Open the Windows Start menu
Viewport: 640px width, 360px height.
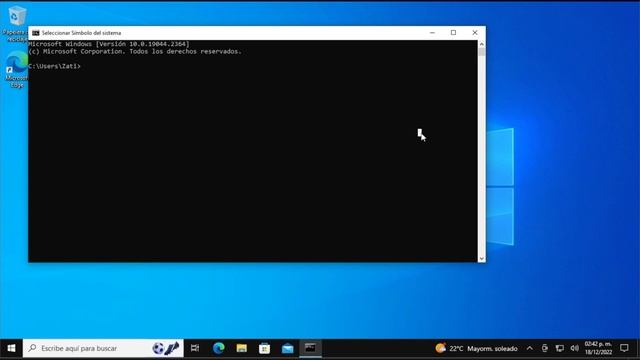pos(11,348)
